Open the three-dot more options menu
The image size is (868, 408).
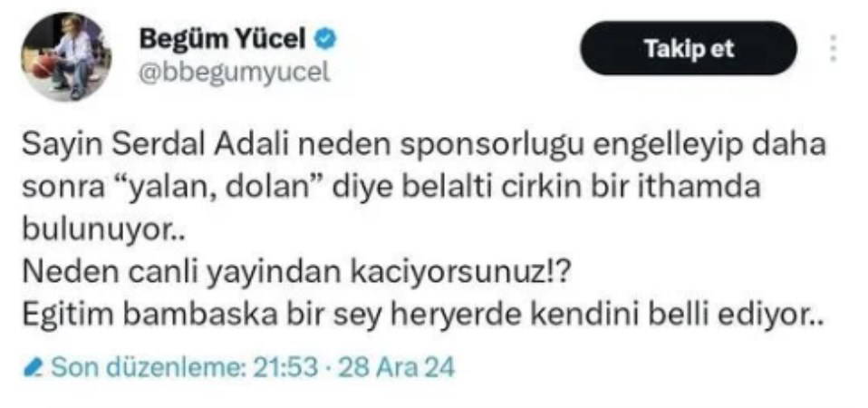833,48
